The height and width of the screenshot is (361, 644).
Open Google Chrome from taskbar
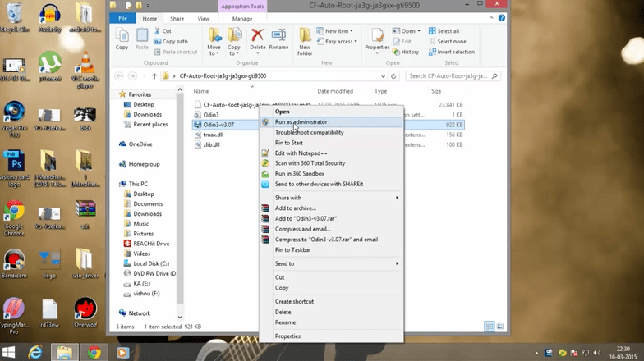point(94,352)
